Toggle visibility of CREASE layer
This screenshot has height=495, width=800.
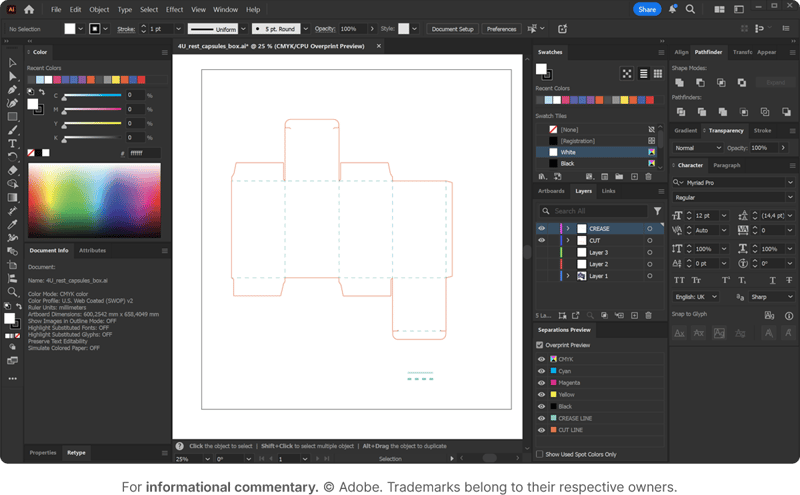541,229
